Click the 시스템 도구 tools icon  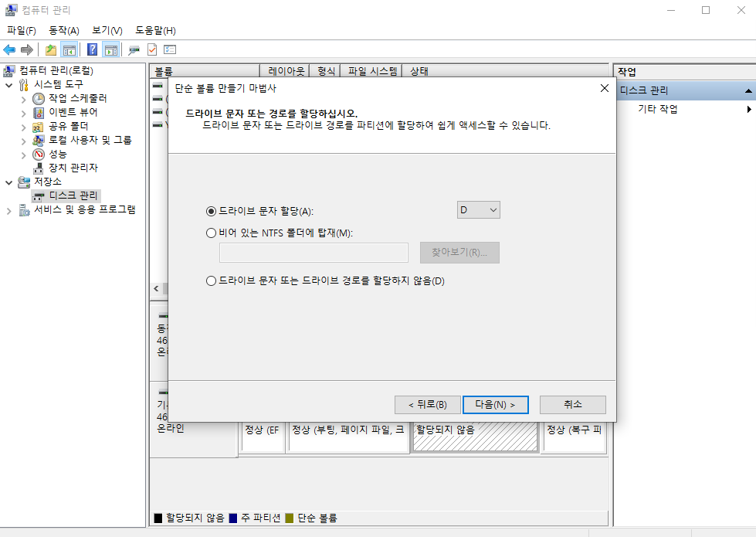(24, 85)
